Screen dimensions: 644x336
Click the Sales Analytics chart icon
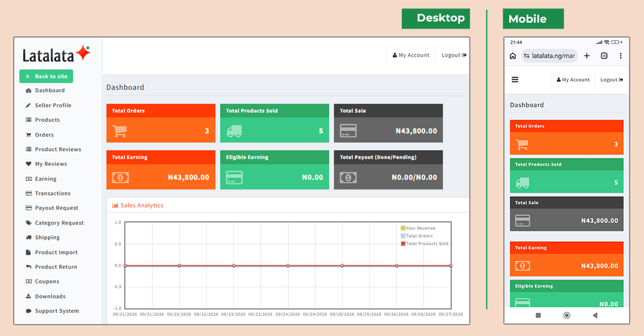click(x=116, y=205)
